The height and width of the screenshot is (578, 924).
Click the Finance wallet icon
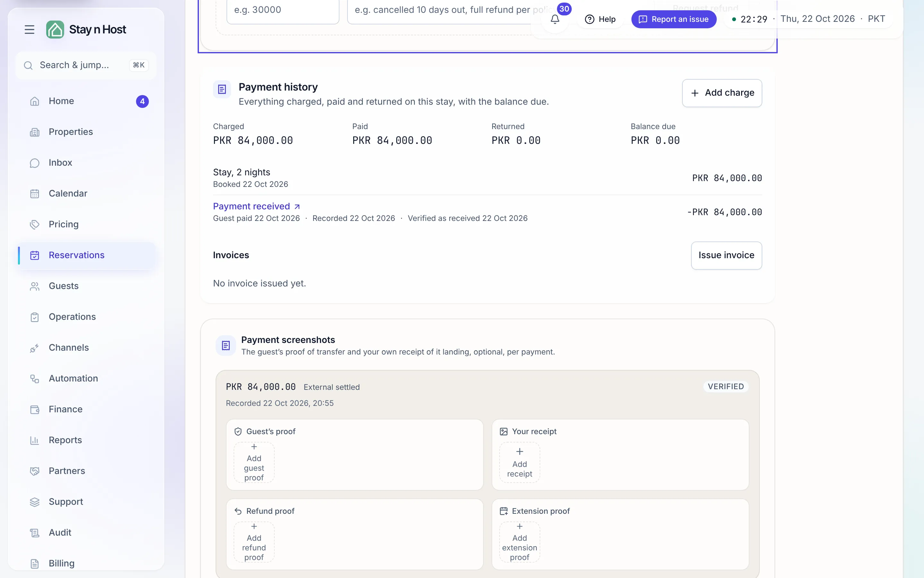[35, 409]
